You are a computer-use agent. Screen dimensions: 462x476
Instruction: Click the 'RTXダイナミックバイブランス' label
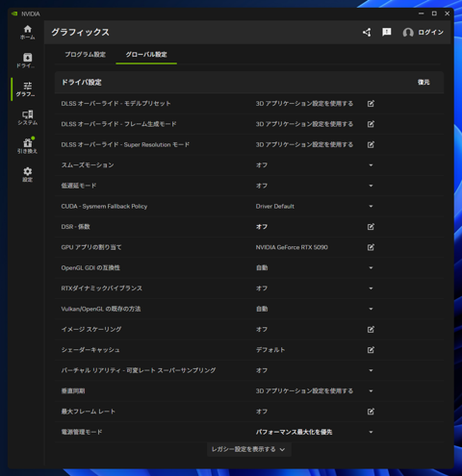pos(102,288)
